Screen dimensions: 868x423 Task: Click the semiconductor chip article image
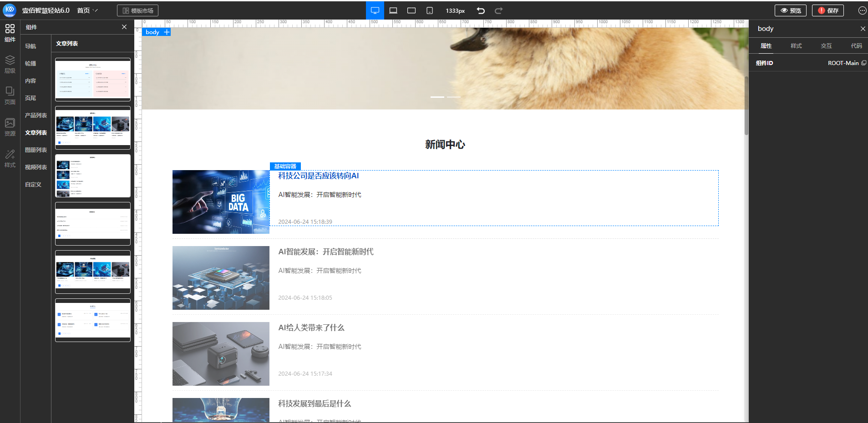pos(221,278)
